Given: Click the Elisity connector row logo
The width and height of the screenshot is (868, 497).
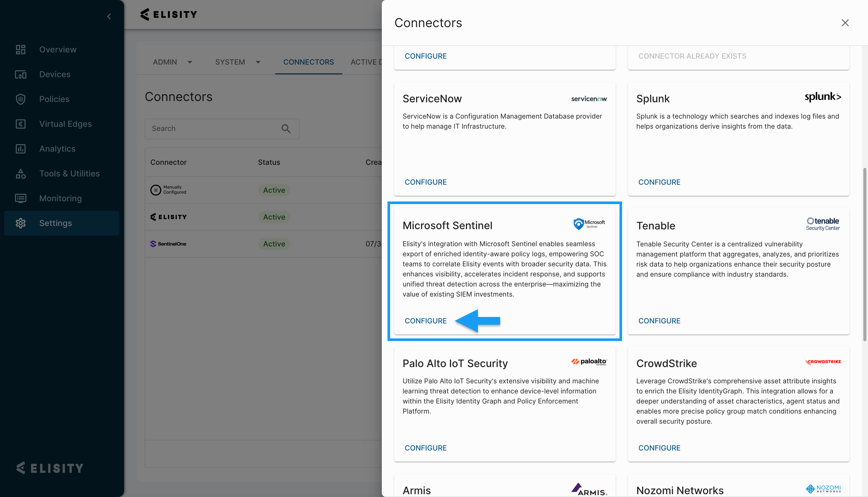Looking at the screenshot, I should (169, 217).
